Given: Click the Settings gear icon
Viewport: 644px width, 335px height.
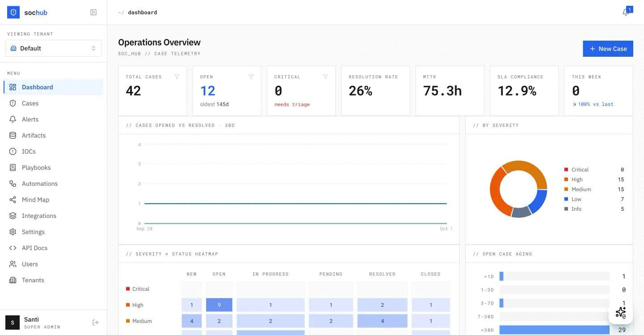Looking at the screenshot, I should [13, 232].
